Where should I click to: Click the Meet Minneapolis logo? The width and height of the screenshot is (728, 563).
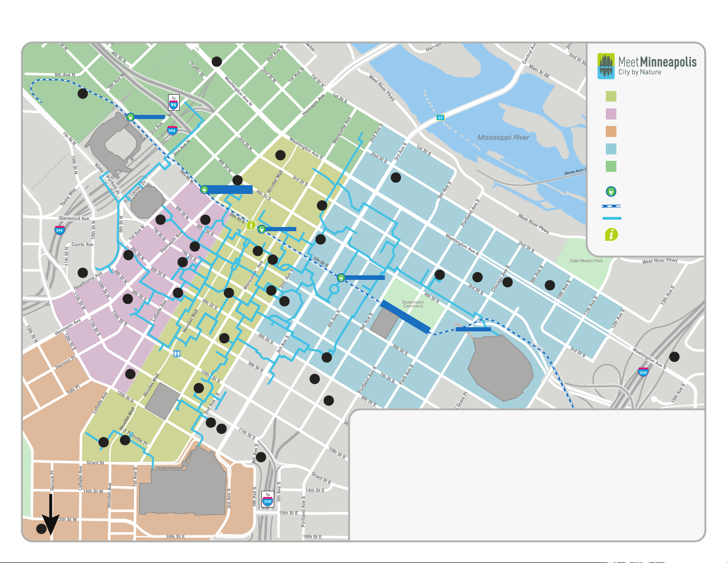(647, 66)
